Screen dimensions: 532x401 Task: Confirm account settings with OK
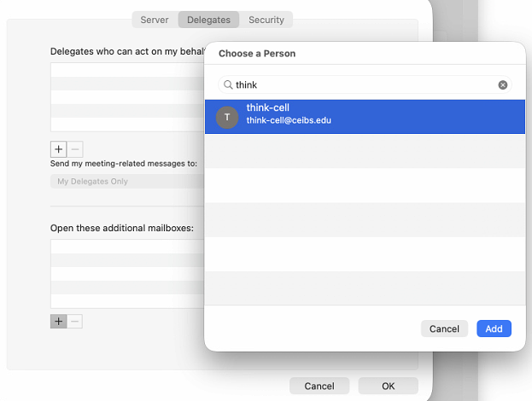(x=389, y=386)
